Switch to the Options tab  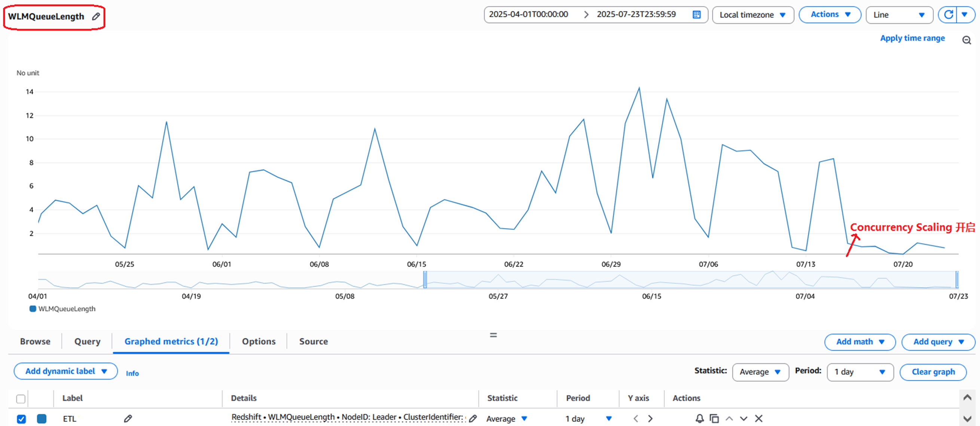coord(259,341)
